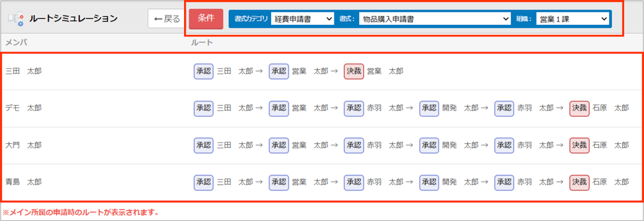Select member 大門 太郎 in the list
644x221 pixels.
[24, 145]
